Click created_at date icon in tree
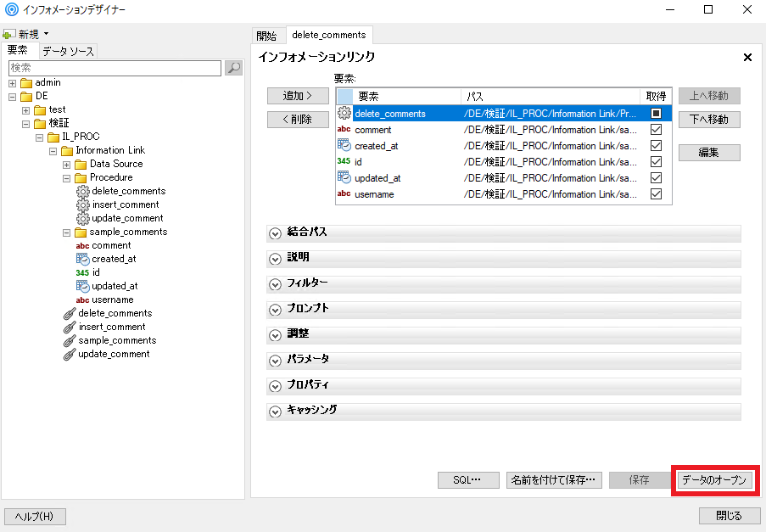Image resolution: width=766 pixels, height=532 pixels. [x=82, y=259]
